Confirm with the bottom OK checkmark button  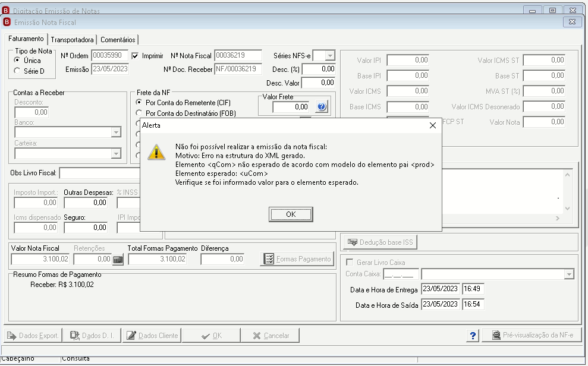pos(211,336)
